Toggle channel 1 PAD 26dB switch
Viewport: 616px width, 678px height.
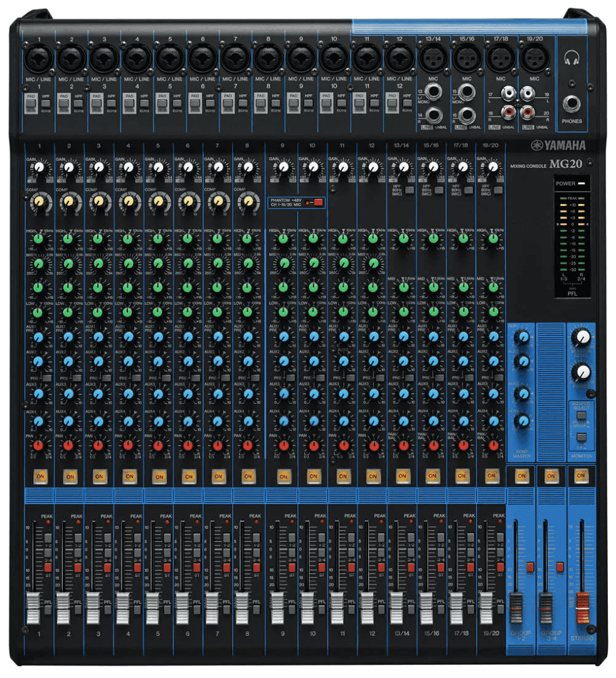click(31, 102)
